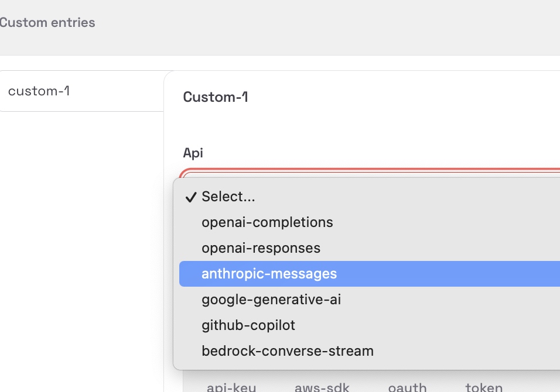Select openai-completions from the Api list
This screenshot has height=392, width=560.
point(267,222)
